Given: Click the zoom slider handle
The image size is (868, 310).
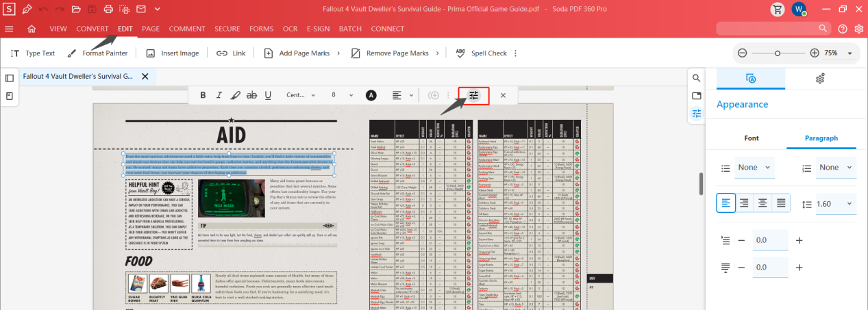Looking at the screenshot, I should click(778, 53).
